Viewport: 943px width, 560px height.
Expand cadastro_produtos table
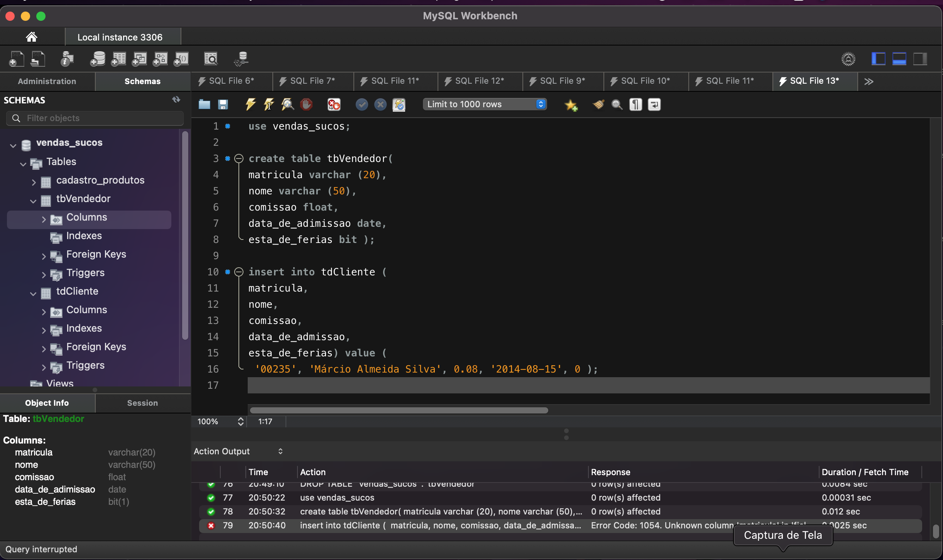34,182
